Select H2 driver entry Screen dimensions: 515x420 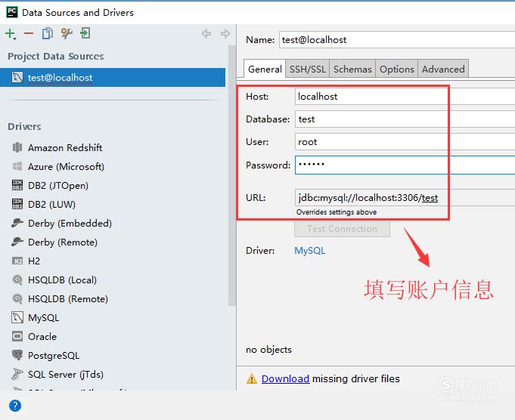(x=34, y=261)
